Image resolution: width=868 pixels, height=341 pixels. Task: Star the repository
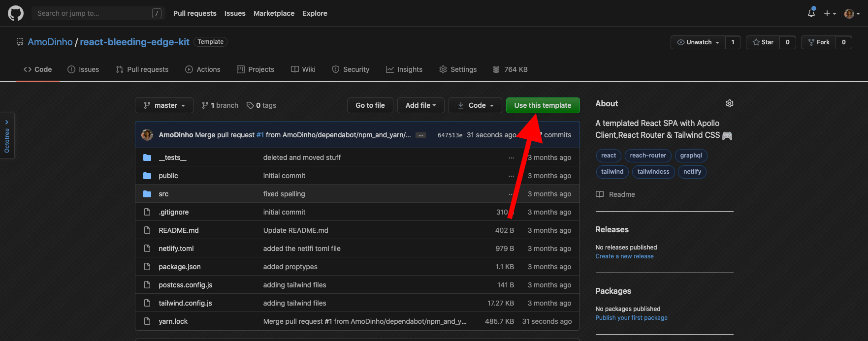[763, 42]
